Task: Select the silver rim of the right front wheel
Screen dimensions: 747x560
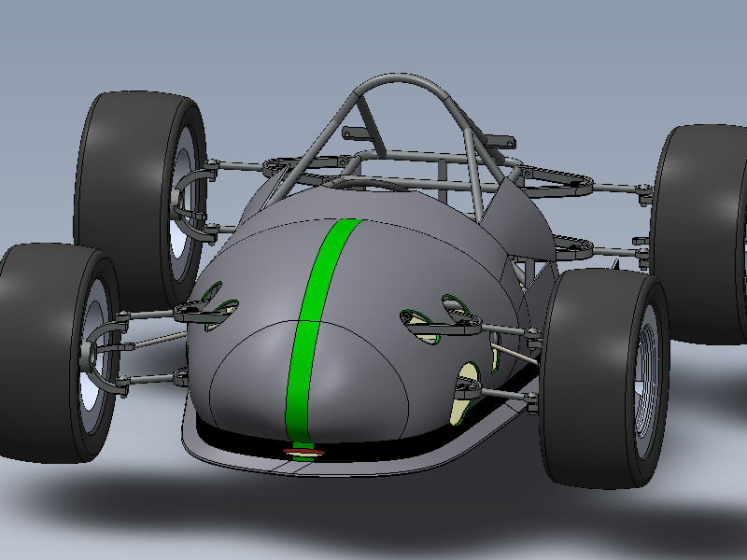Action: (x=647, y=381)
